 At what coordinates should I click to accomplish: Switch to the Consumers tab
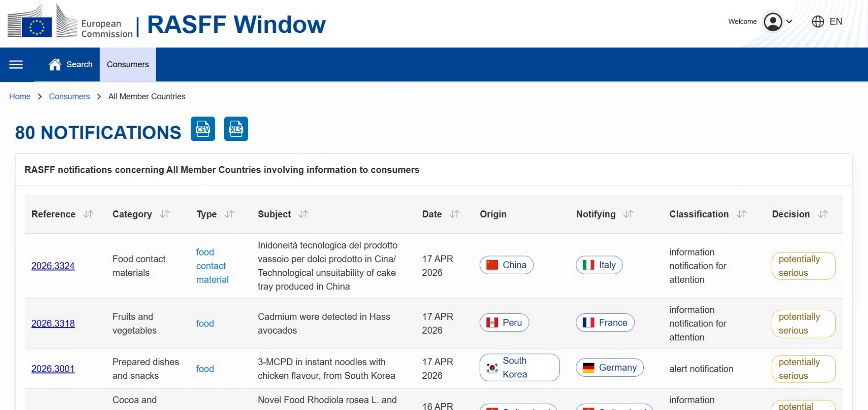point(127,65)
